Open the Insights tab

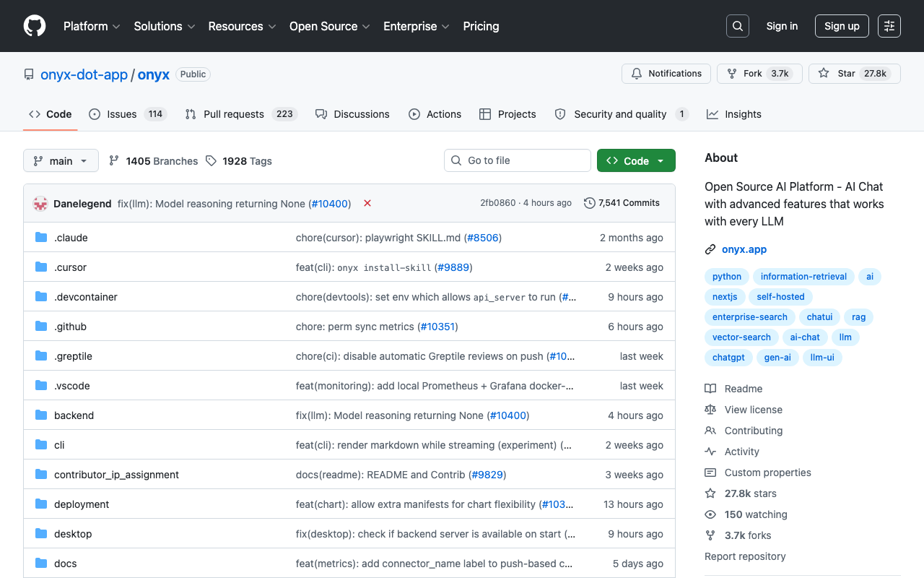[734, 114]
